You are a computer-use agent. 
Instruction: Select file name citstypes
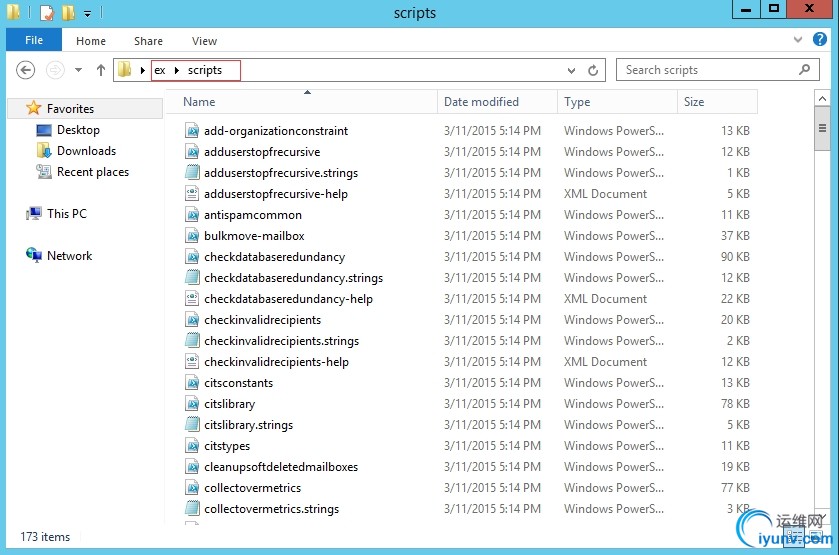(x=227, y=446)
